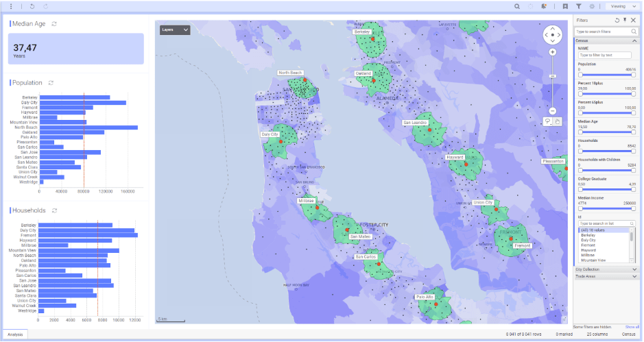Zoom in with map plus button
644x342 pixels.
coord(553,52)
